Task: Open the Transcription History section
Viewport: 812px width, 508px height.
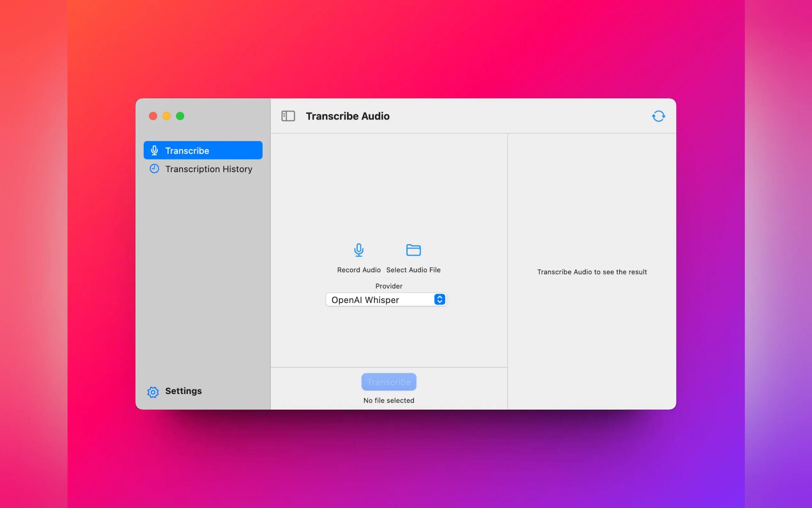Action: click(x=208, y=169)
